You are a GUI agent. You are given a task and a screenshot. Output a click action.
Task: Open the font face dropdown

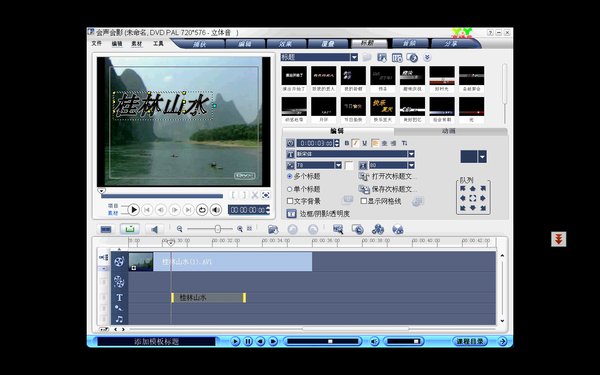[411, 154]
